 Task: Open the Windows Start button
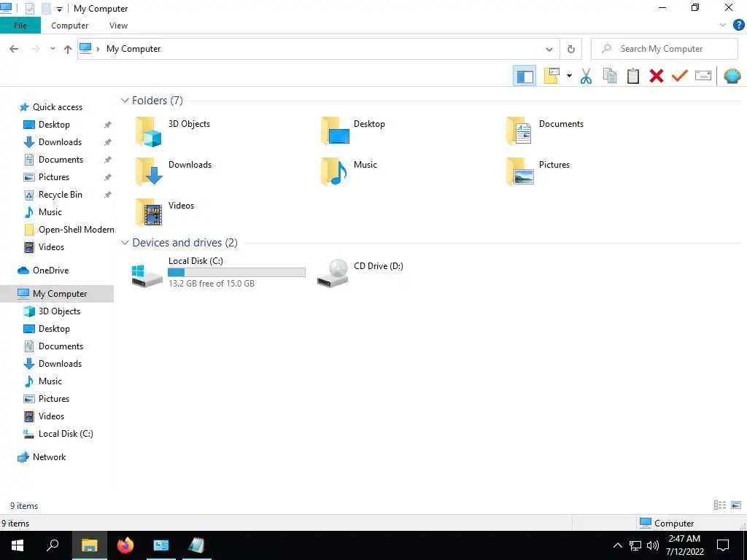(18, 545)
